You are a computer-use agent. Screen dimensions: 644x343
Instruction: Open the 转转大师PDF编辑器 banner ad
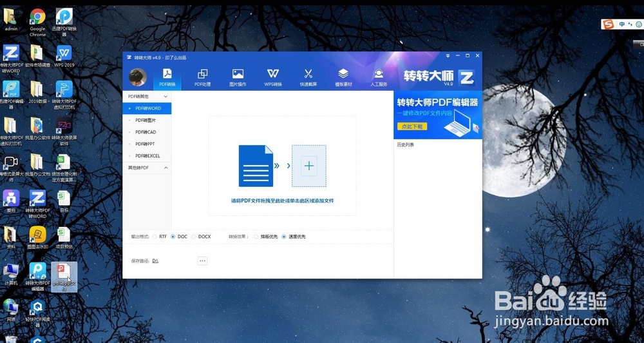point(438,115)
